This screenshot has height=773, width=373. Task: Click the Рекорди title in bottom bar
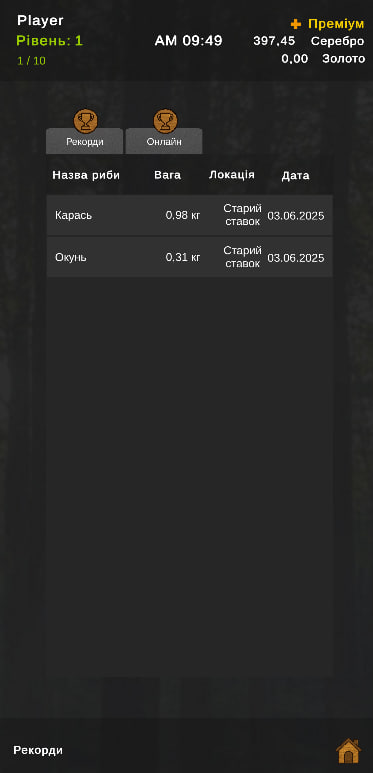click(x=38, y=750)
